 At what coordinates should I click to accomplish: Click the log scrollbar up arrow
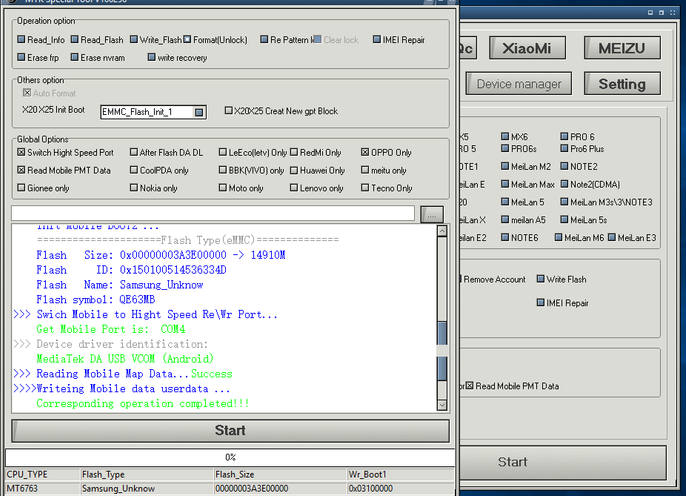tap(442, 231)
